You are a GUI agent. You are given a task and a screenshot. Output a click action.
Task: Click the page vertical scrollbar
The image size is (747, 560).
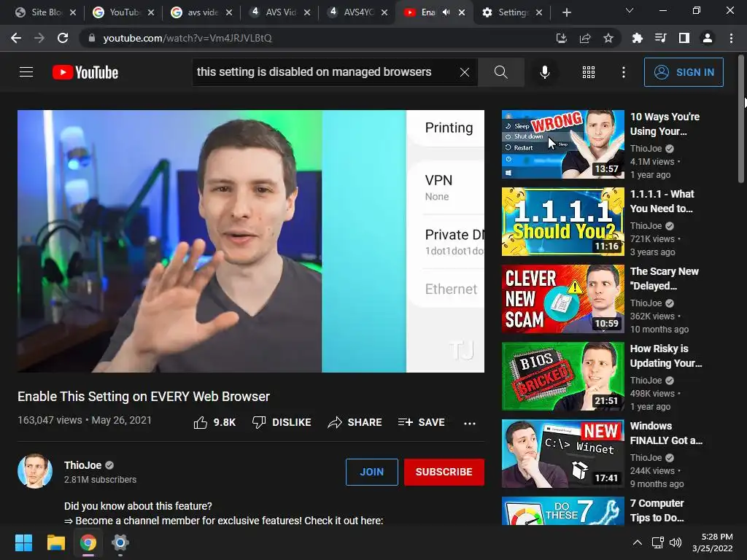741,119
